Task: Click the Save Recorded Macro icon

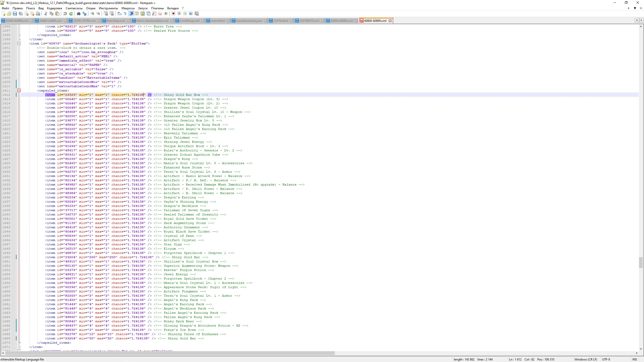Action: point(197,14)
